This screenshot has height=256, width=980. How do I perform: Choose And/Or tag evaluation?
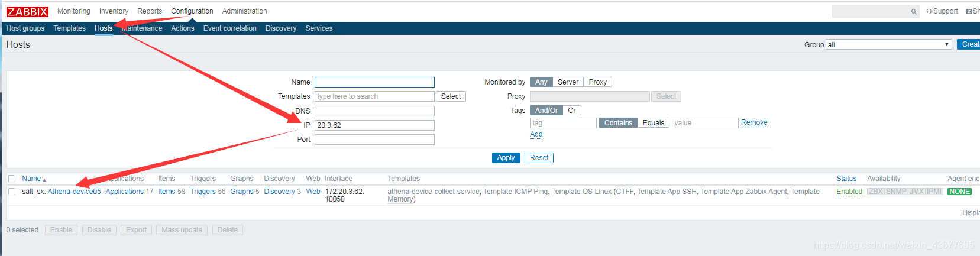(546, 111)
